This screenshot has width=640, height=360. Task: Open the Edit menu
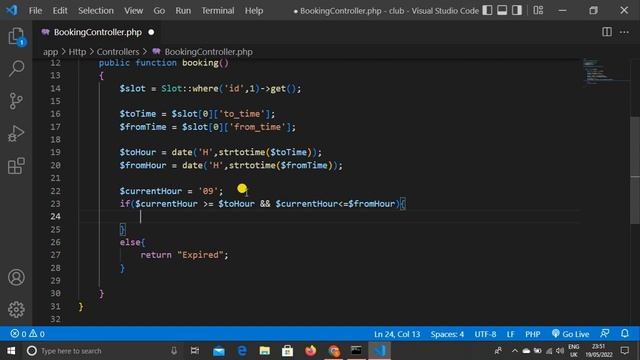[60, 11]
